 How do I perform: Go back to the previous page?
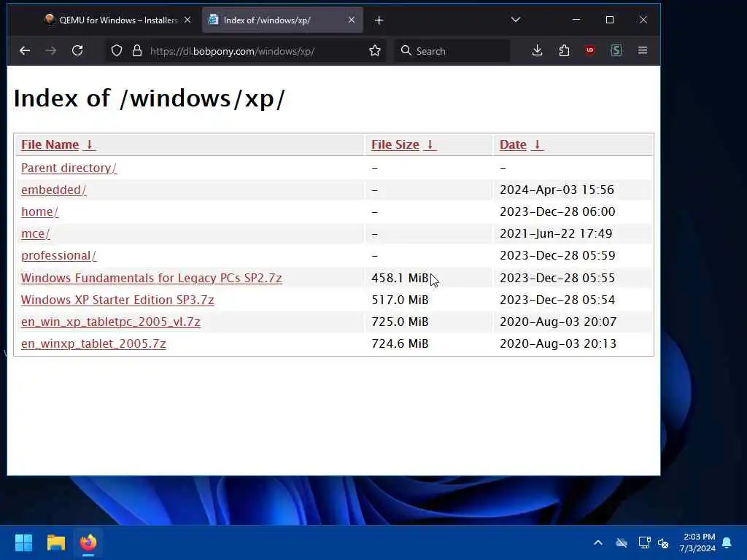tap(25, 50)
